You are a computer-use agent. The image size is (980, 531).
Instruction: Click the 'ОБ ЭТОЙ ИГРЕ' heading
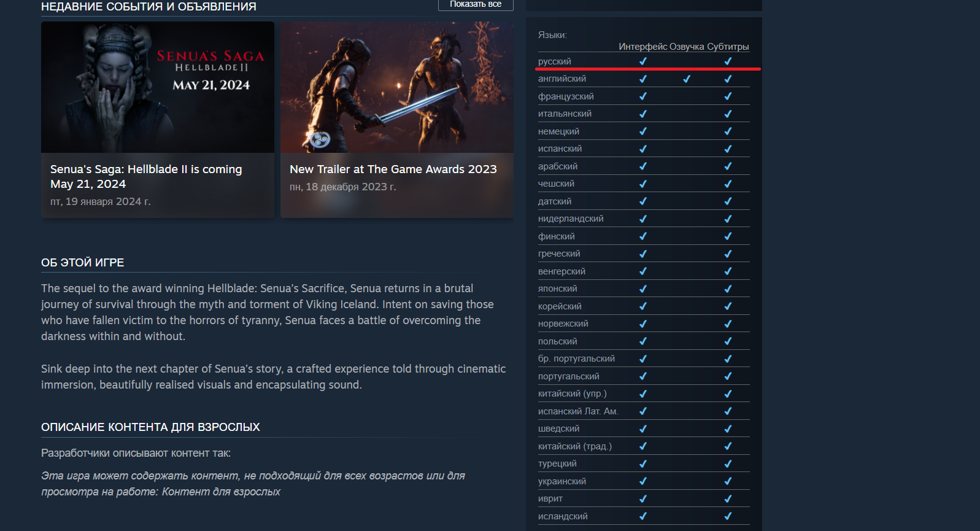click(x=83, y=262)
